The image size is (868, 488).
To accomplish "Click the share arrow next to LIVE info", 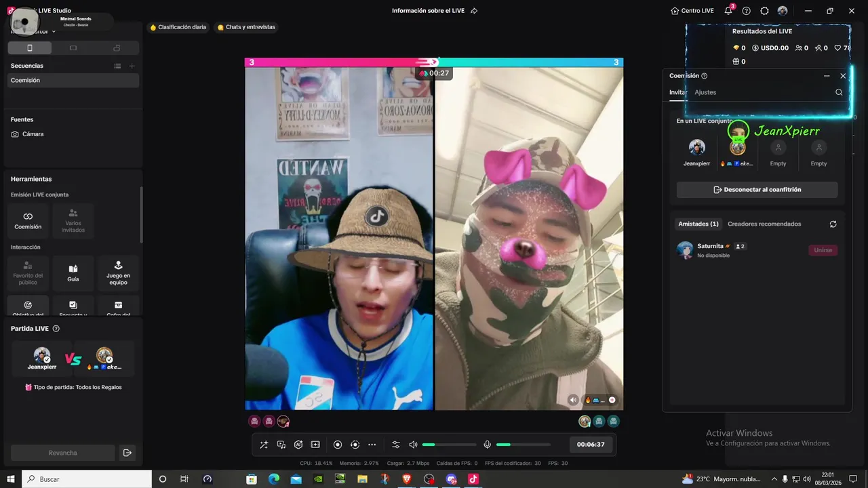I will click(474, 11).
